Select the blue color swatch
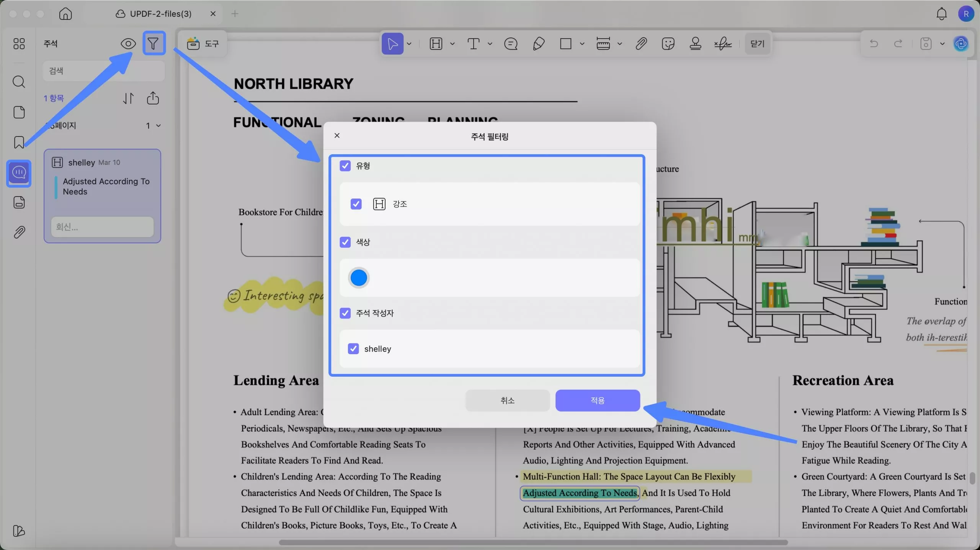This screenshot has height=550, width=980. pos(359,278)
